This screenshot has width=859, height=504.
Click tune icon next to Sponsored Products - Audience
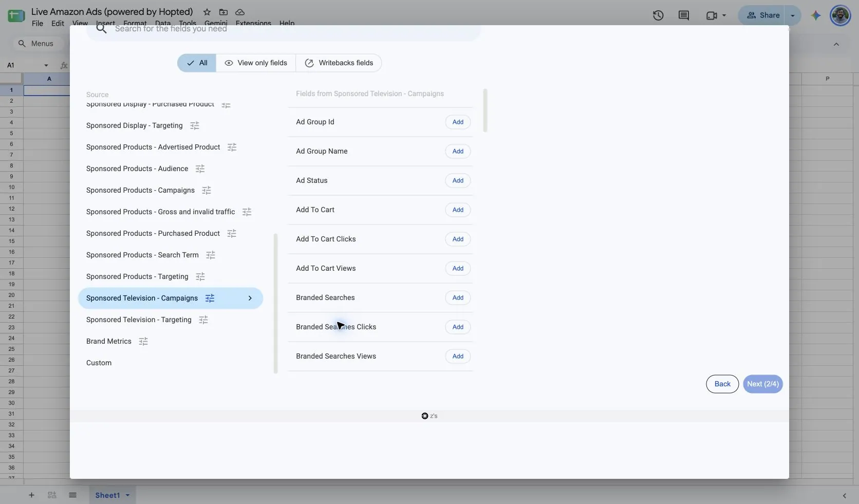[x=200, y=169]
